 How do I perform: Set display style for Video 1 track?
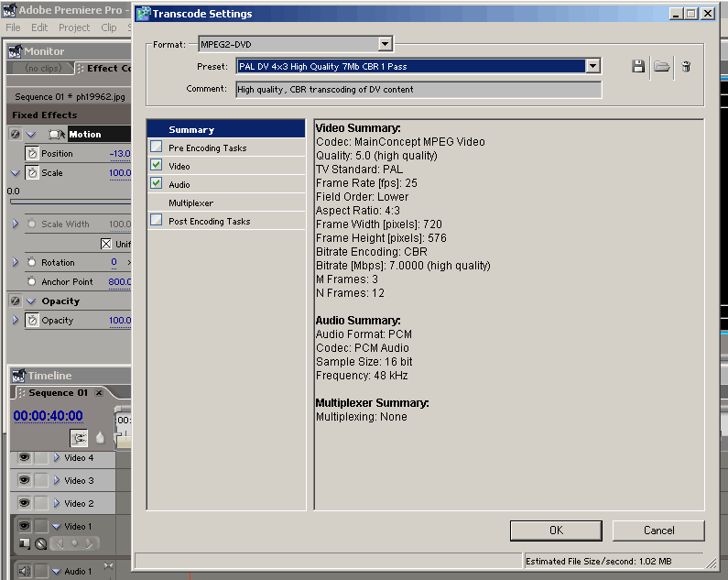click(x=25, y=543)
